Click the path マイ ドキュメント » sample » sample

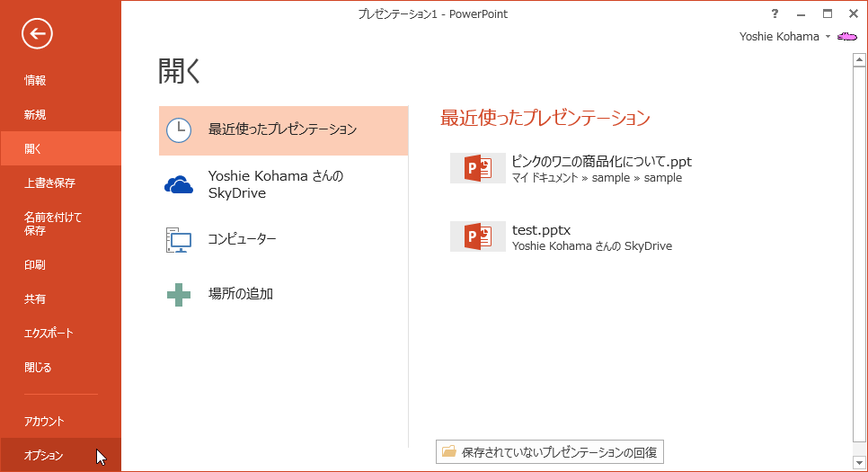[x=597, y=178]
